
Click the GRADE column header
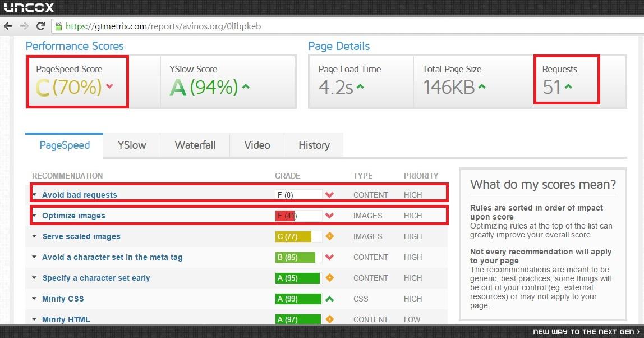[x=287, y=176]
